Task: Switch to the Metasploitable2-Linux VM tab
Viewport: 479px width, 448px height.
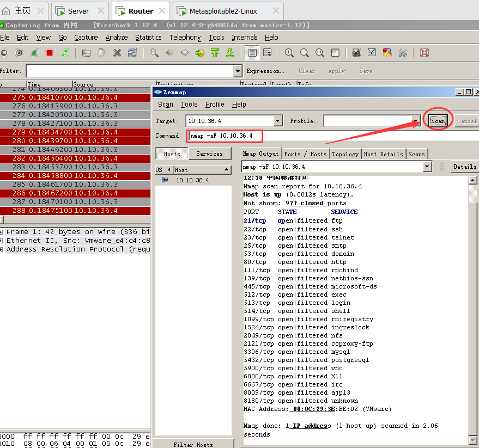Action: tap(228, 11)
